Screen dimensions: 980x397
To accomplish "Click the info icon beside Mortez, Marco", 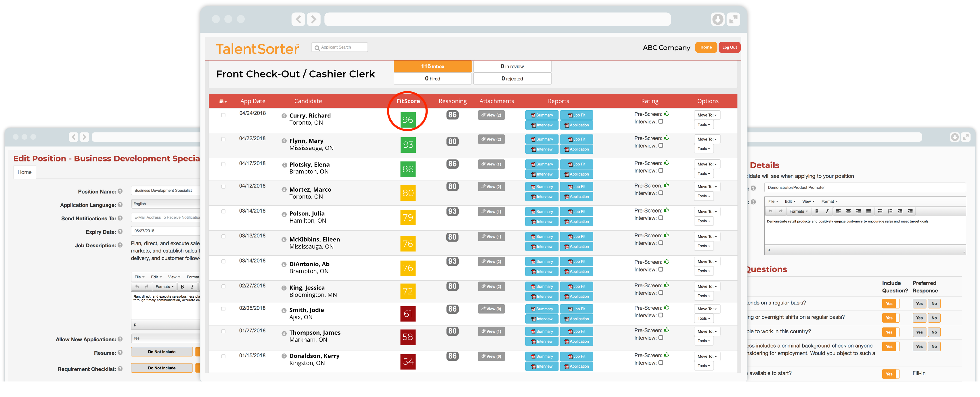I will [x=284, y=190].
